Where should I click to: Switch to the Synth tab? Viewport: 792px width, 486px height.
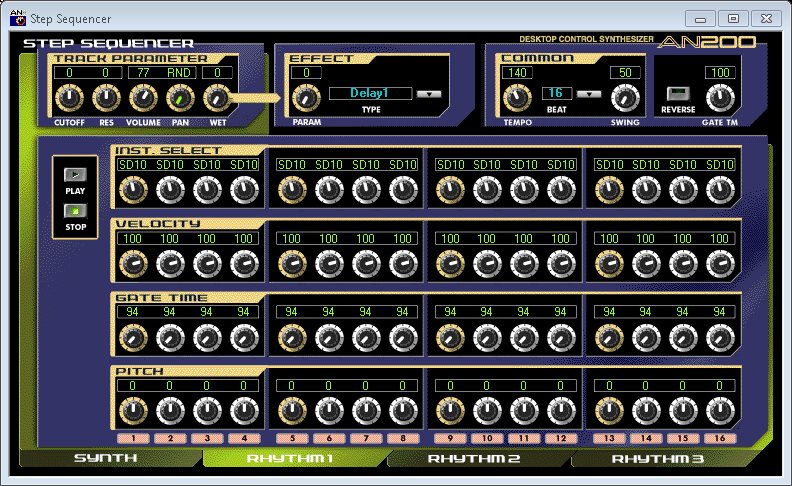pyautogui.click(x=105, y=459)
